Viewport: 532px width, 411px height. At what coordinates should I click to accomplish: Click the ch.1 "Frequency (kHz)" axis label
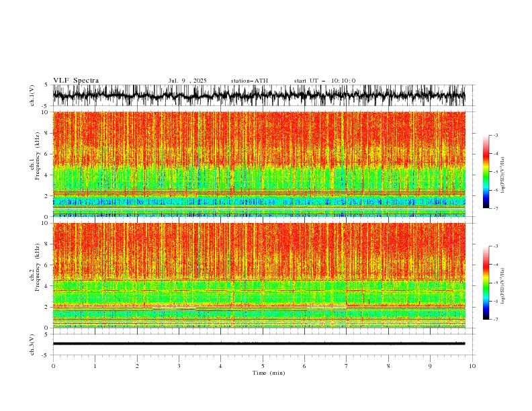[x=38, y=156]
